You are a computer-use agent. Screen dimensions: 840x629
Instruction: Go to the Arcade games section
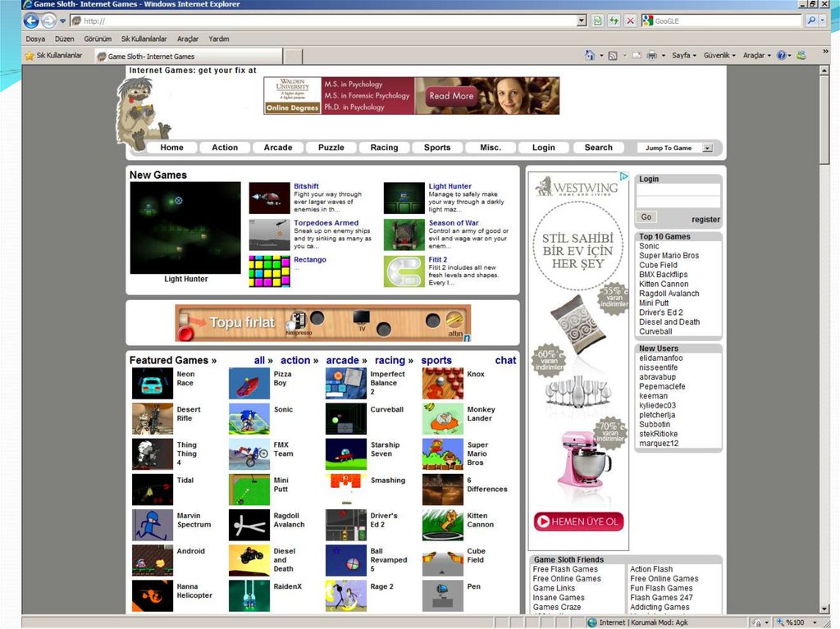pos(278,148)
